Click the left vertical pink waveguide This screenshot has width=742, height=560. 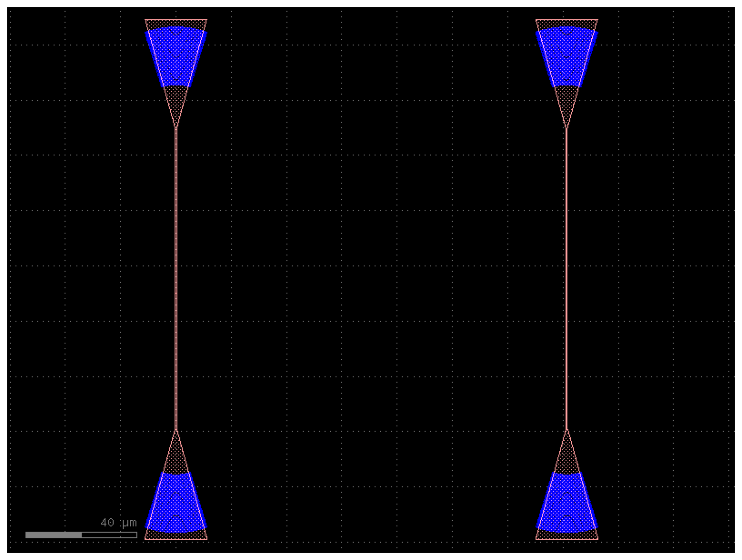point(176,279)
